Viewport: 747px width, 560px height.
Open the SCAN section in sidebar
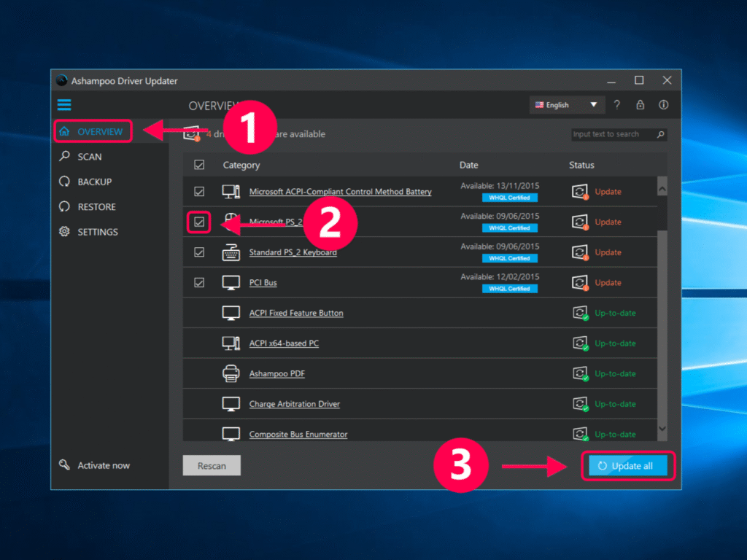pyautogui.click(x=89, y=157)
